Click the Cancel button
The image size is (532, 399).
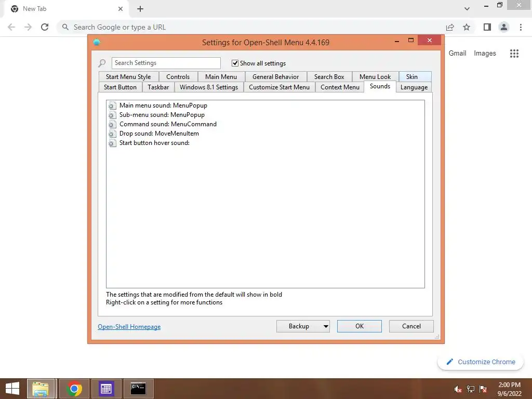[x=411, y=326]
